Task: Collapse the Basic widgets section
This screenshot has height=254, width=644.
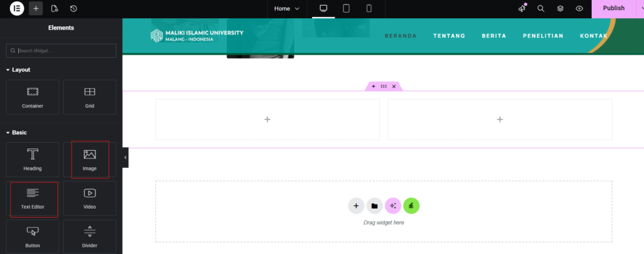Action: pos(8,133)
